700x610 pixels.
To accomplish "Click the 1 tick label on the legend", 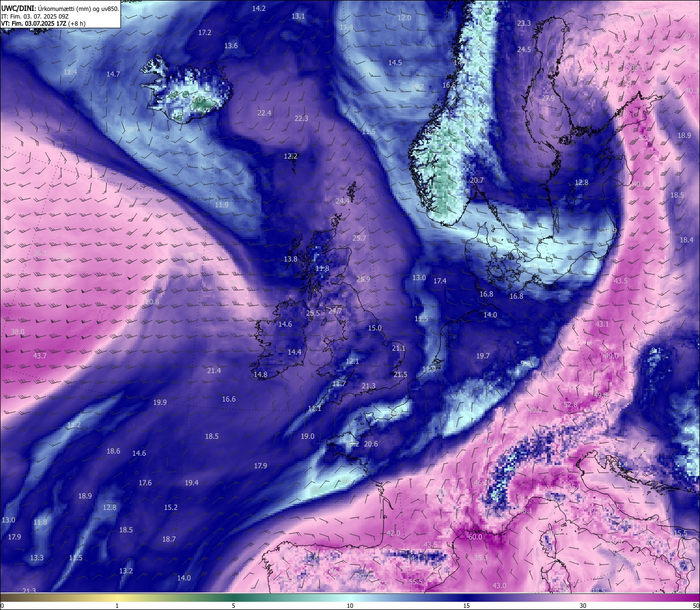I will tap(116, 606).
